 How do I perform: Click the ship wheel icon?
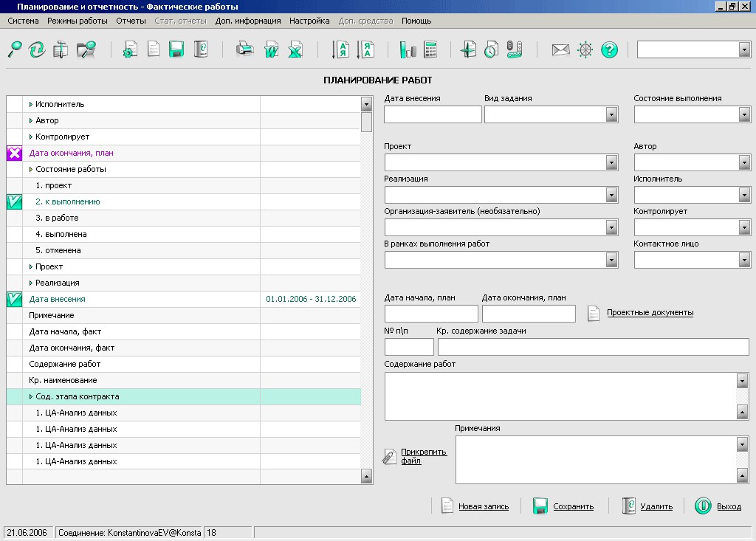585,49
